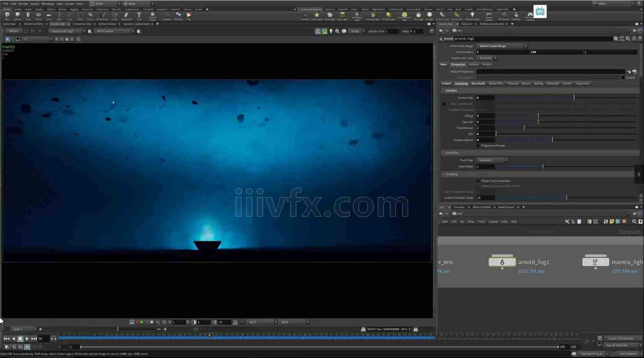Screen dimensions: 644x358
Task: Select the Environment Light shelf tool
Action: (404, 16)
